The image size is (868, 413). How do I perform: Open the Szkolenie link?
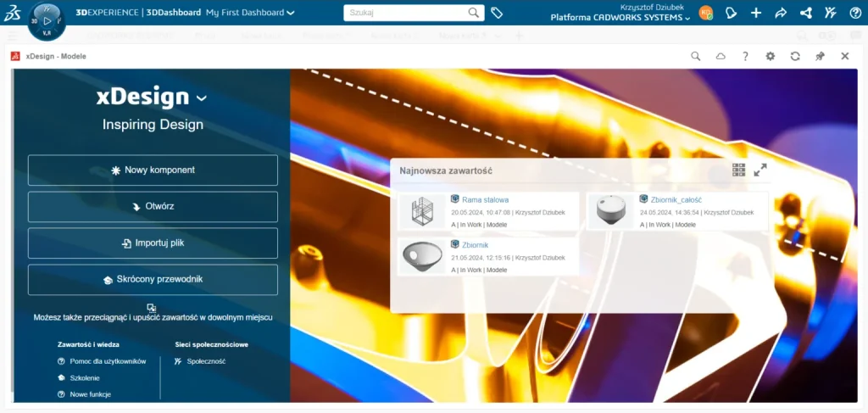[x=85, y=377]
